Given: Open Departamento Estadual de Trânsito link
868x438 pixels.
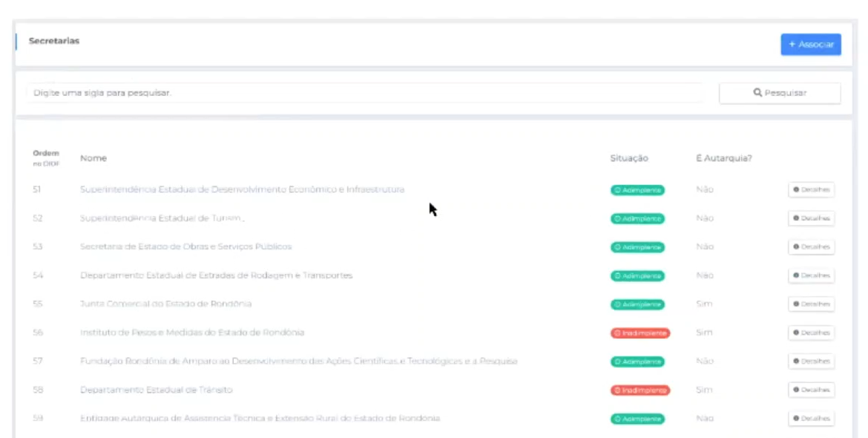Looking at the screenshot, I should pyautogui.click(x=156, y=390).
